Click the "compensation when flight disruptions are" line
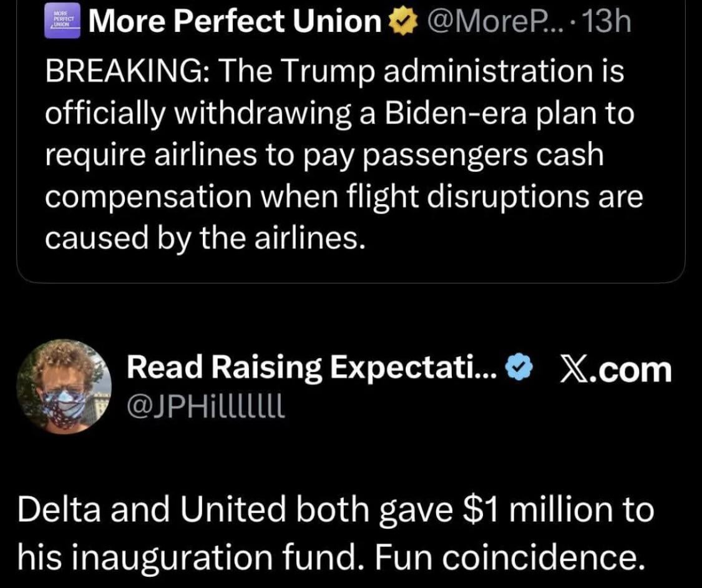This screenshot has width=702, height=588. point(343,196)
